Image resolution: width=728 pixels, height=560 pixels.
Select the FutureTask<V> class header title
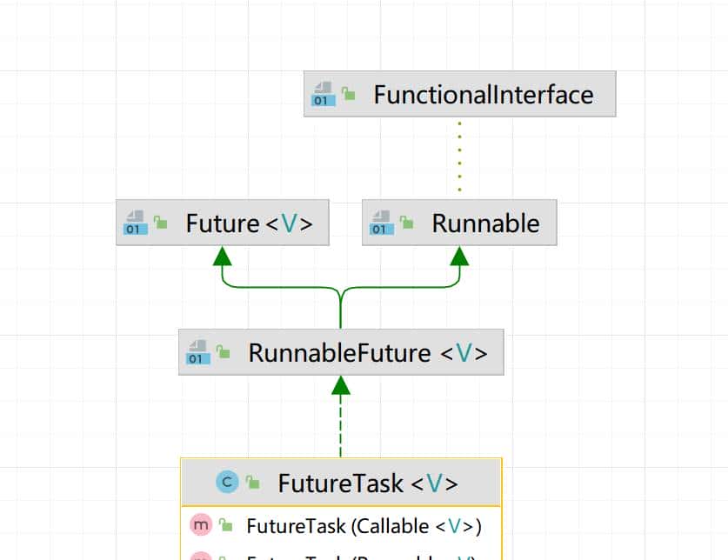coord(367,483)
